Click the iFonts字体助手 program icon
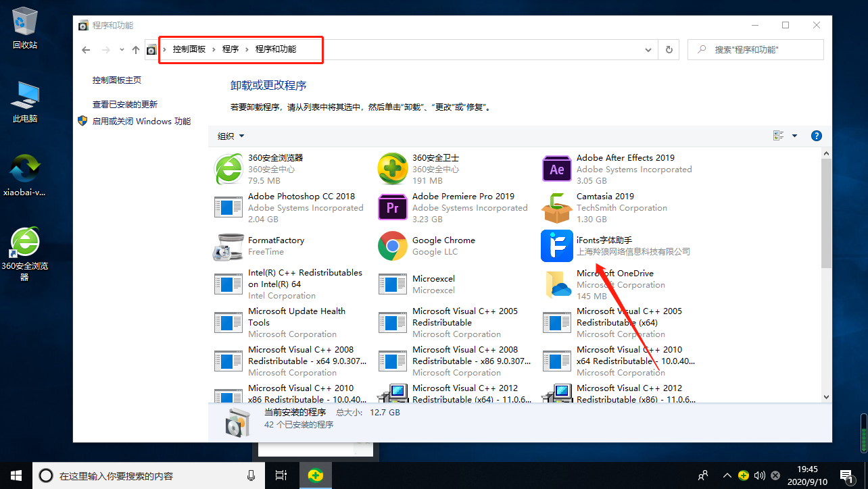This screenshot has width=868, height=489. coord(557,246)
